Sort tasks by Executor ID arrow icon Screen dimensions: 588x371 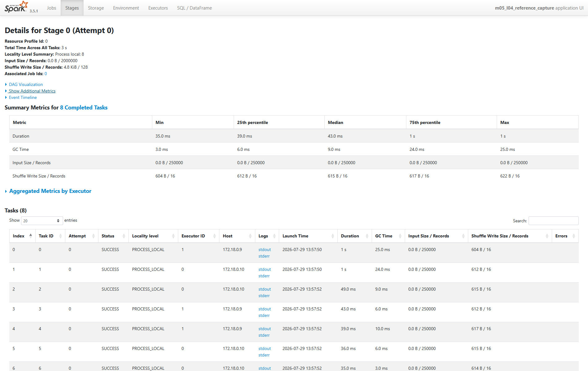tap(214, 236)
